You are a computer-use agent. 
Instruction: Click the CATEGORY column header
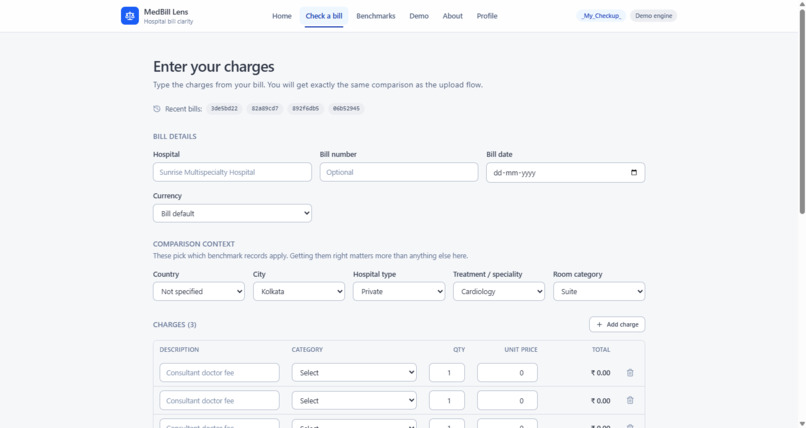(307, 350)
